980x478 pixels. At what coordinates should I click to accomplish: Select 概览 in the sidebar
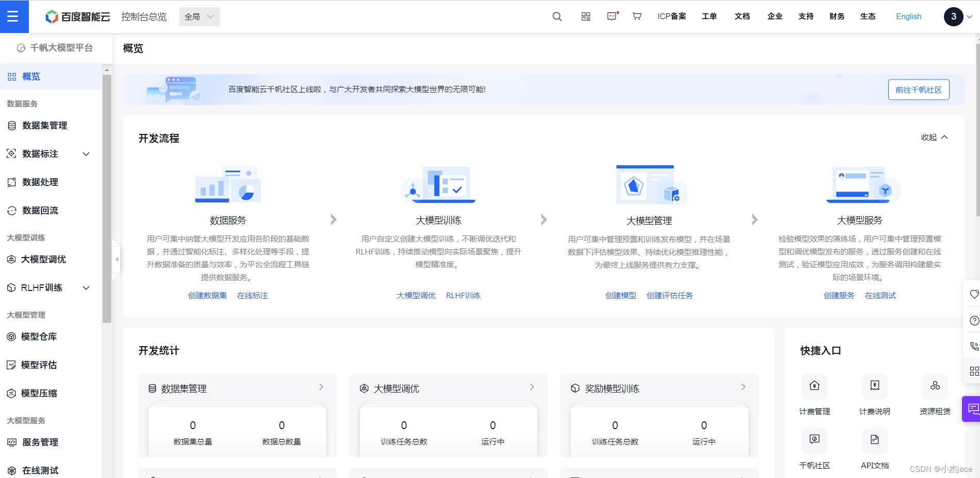pos(51,76)
